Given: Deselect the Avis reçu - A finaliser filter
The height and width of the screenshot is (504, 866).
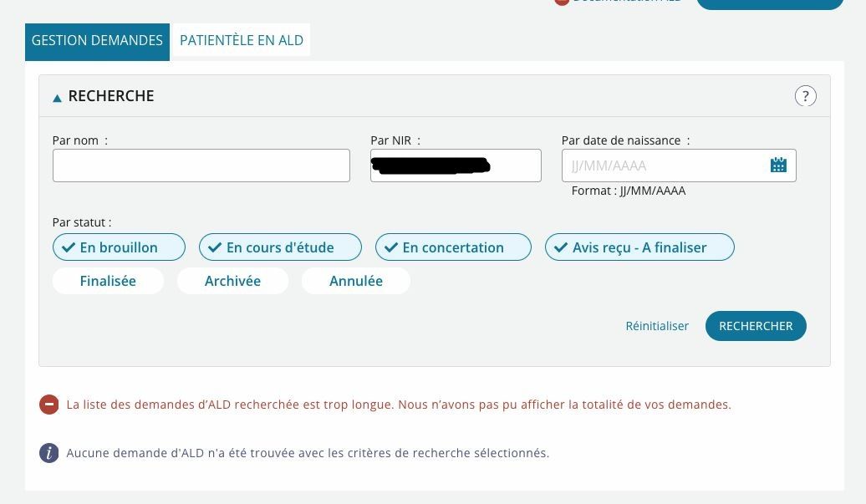Looking at the screenshot, I should coord(639,247).
